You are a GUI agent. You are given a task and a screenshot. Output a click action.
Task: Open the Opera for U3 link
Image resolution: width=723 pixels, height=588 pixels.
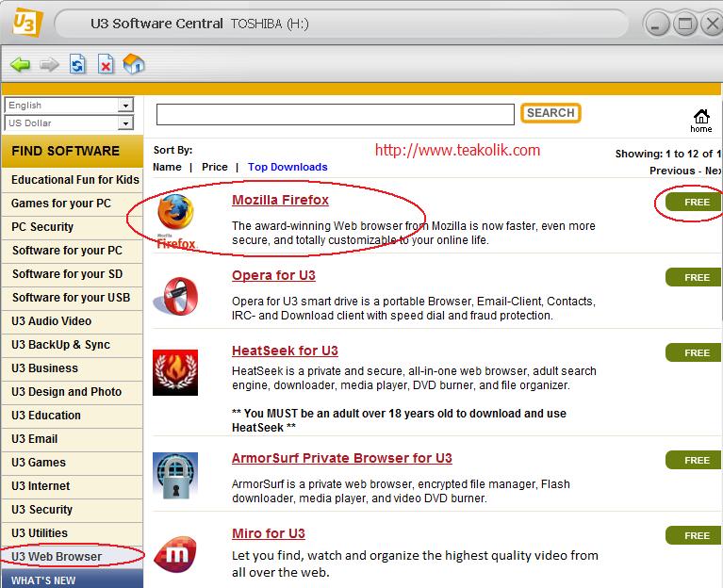pyautogui.click(x=273, y=275)
